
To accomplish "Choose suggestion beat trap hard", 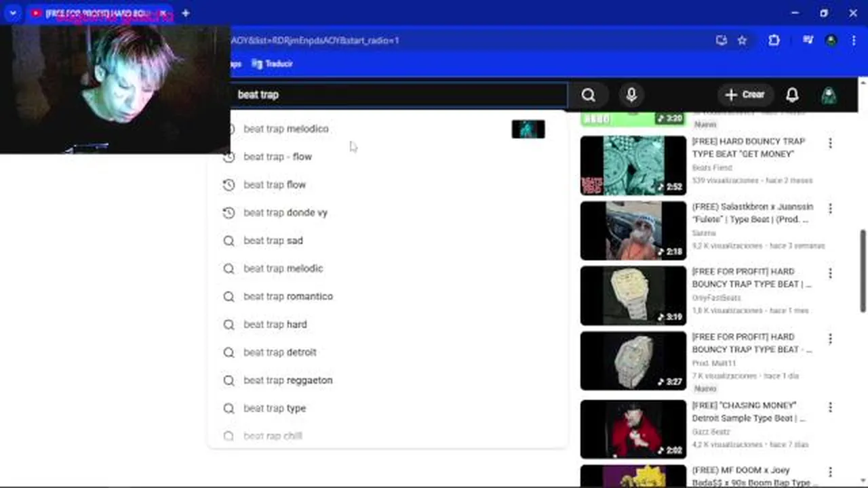I will 388,324.
